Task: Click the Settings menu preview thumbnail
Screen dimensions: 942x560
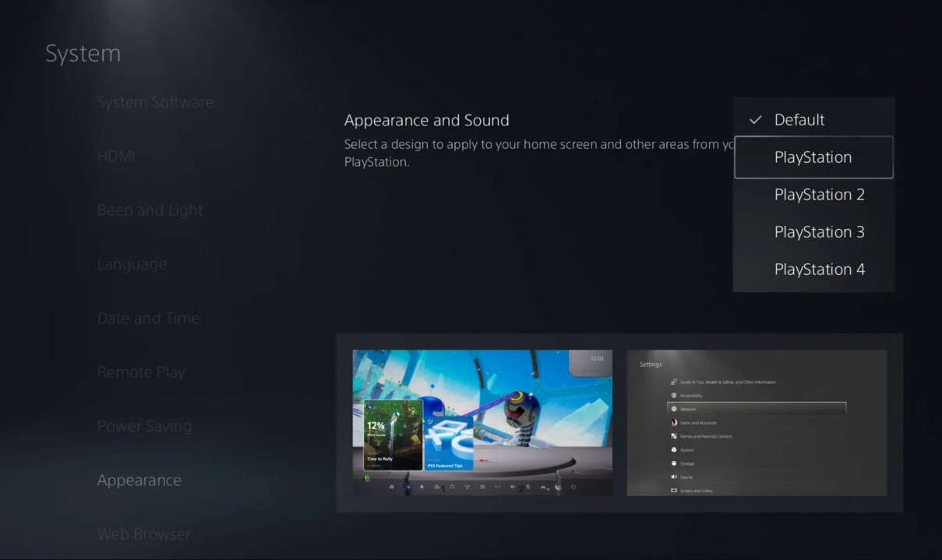Action: (757, 423)
